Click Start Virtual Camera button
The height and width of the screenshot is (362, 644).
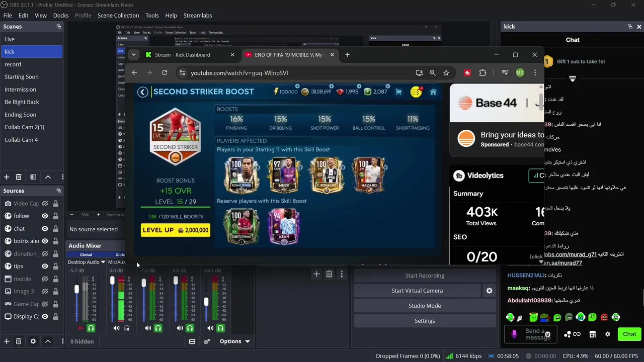coord(417,291)
